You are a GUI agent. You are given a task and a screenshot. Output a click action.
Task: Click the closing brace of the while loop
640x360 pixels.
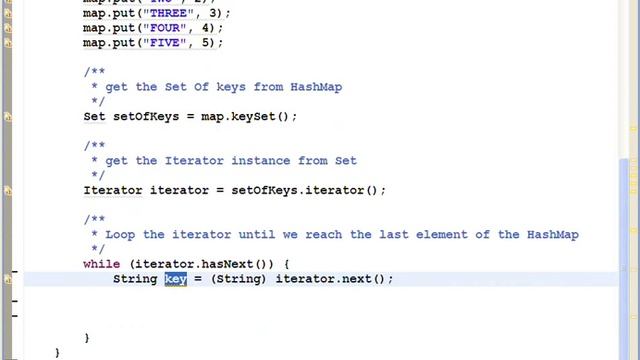[x=87, y=338]
